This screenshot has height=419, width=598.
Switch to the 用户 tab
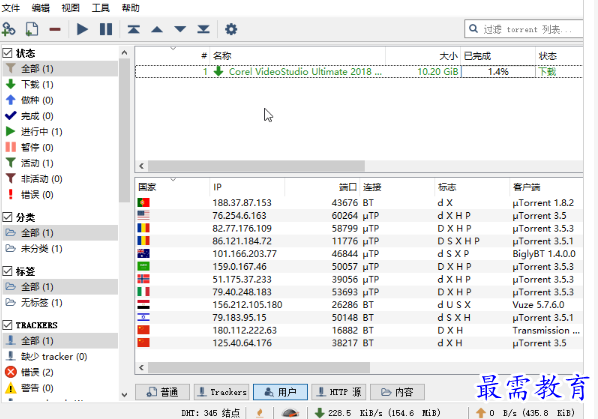280,392
